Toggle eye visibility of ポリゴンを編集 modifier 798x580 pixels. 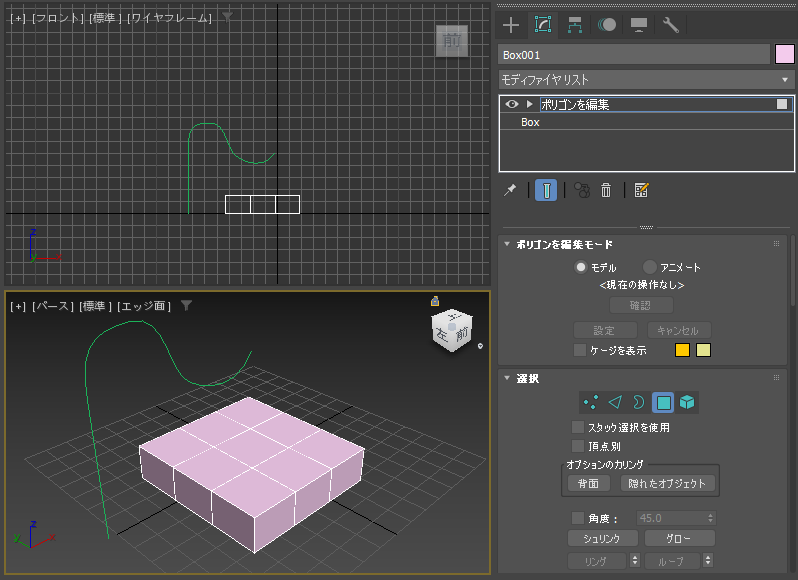point(511,104)
